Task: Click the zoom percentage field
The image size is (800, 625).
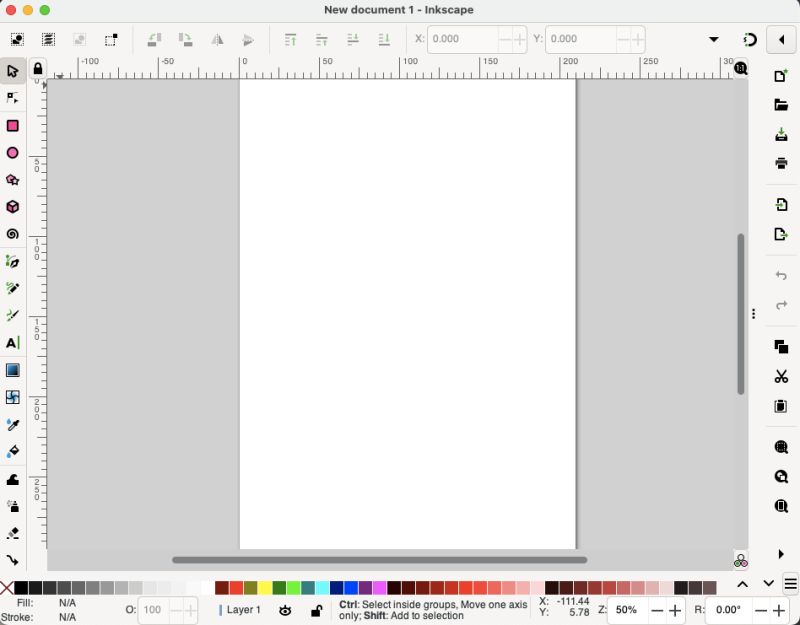Action: click(628, 610)
